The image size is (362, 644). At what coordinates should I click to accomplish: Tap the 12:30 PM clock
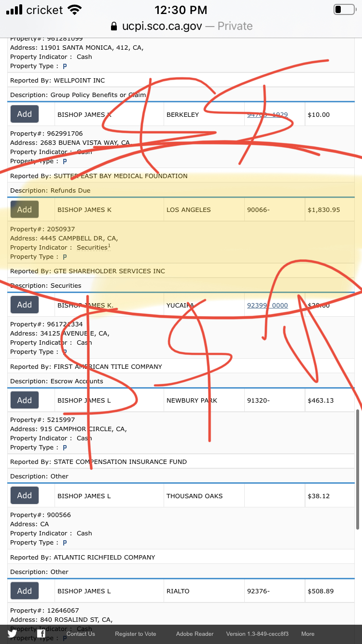[181, 10]
